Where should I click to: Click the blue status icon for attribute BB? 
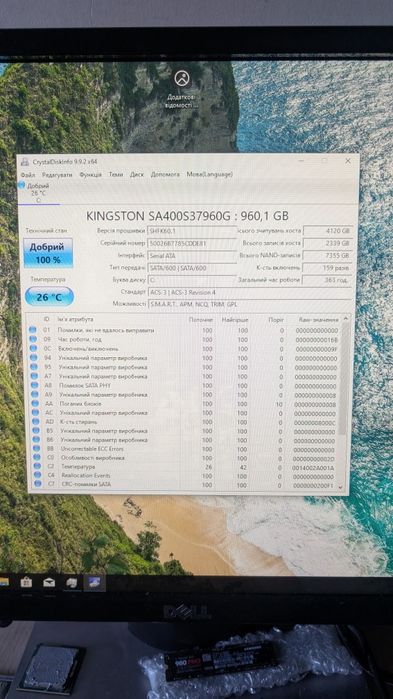coord(37,449)
